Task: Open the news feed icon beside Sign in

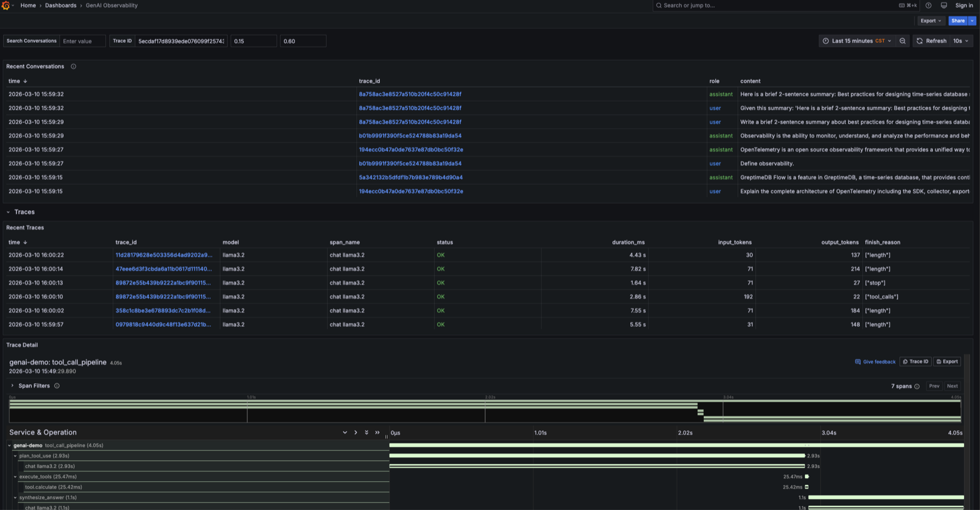Action: (x=944, y=6)
